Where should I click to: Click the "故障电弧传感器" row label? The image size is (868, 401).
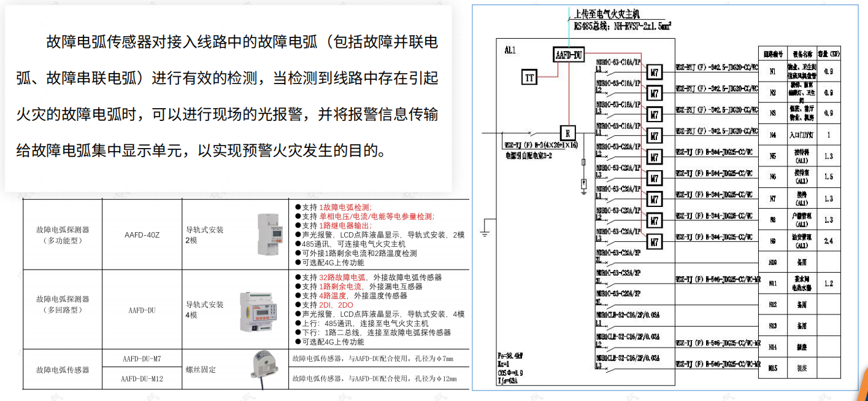[x=63, y=370]
